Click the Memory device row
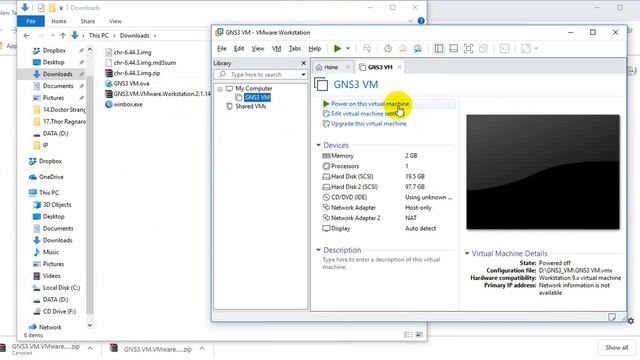Image resolution: width=640 pixels, height=360 pixels. 387,156
